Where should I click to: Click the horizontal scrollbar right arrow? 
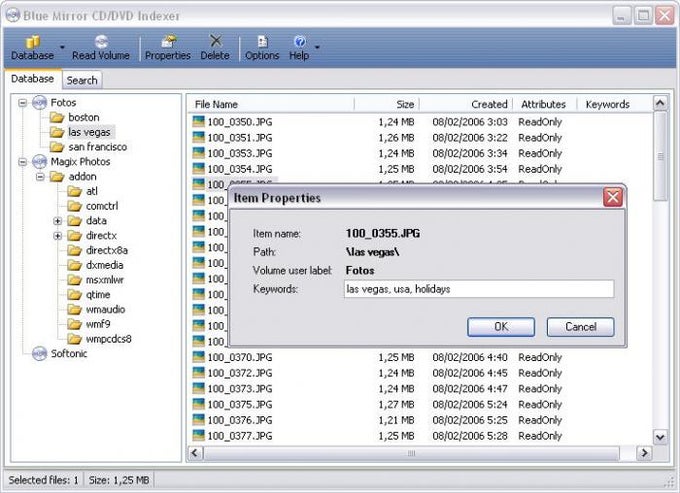tap(644, 453)
